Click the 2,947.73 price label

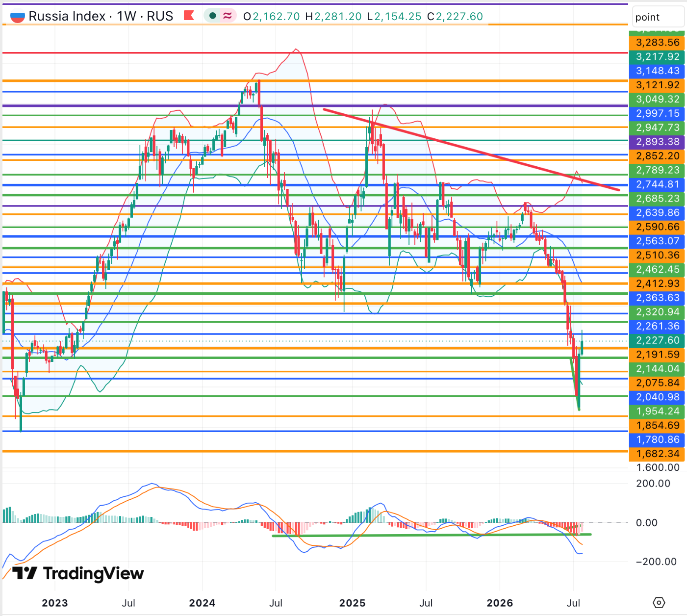(x=657, y=128)
